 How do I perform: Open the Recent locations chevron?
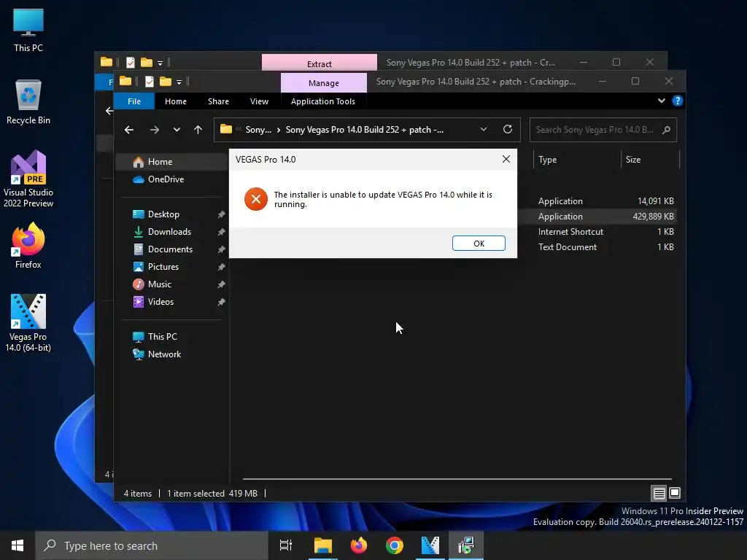pyautogui.click(x=177, y=130)
